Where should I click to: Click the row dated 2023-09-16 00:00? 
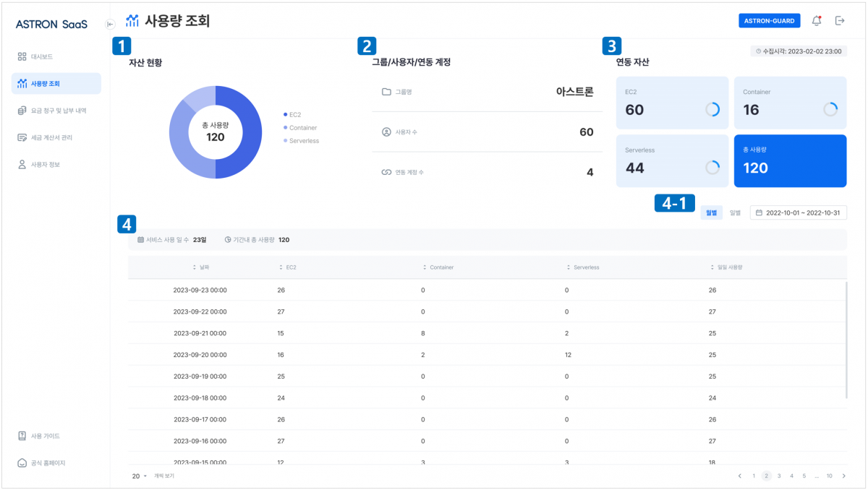click(x=487, y=441)
